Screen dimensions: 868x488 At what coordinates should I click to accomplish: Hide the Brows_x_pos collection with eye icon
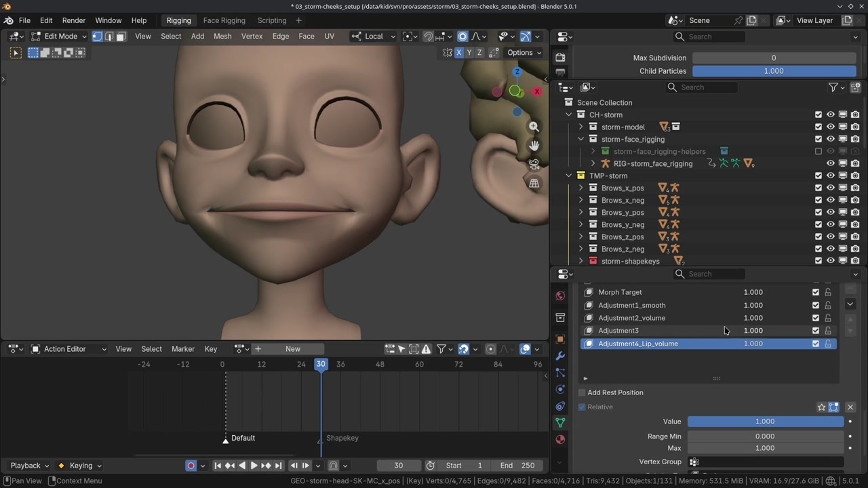coord(830,188)
